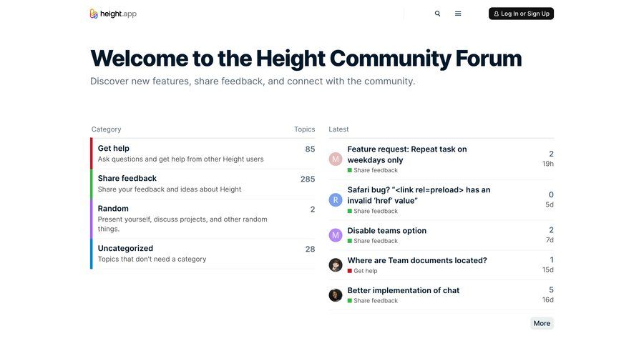Click the Category column header
644x346 pixels.
coord(106,129)
